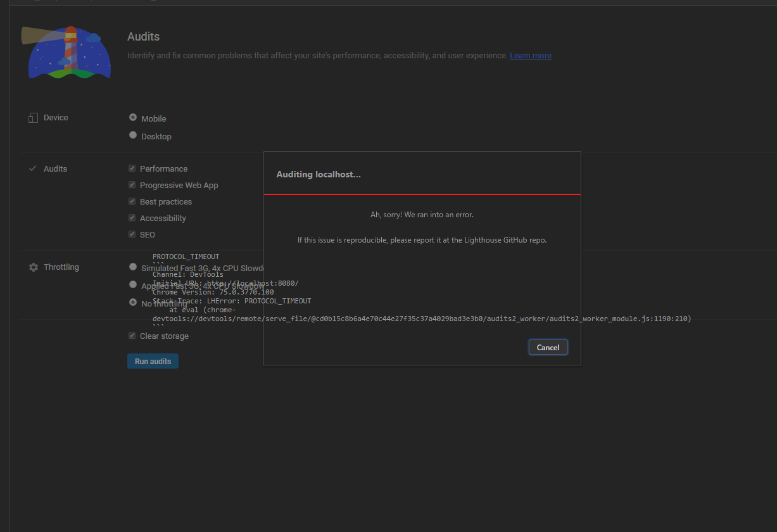Disable the Progressive Web App audit
The image size is (777, 532).
point(132,184)
